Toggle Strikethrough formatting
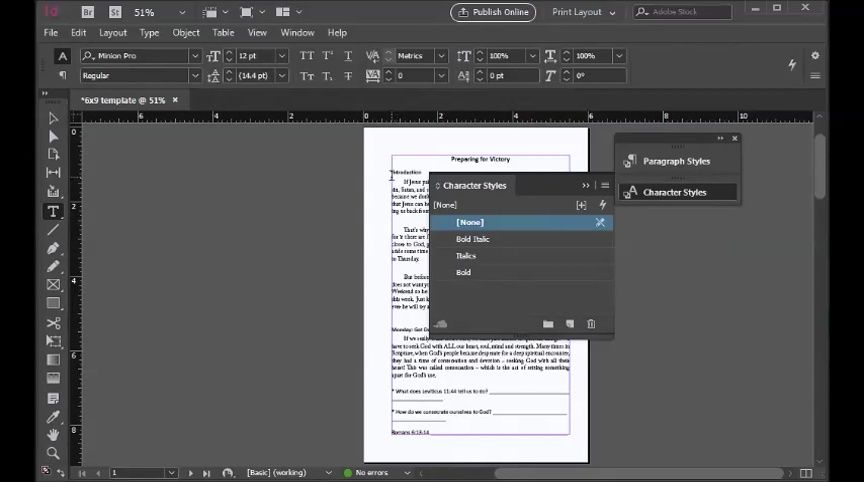The width and height of the screenshot is (864, 482). [348, 76]
